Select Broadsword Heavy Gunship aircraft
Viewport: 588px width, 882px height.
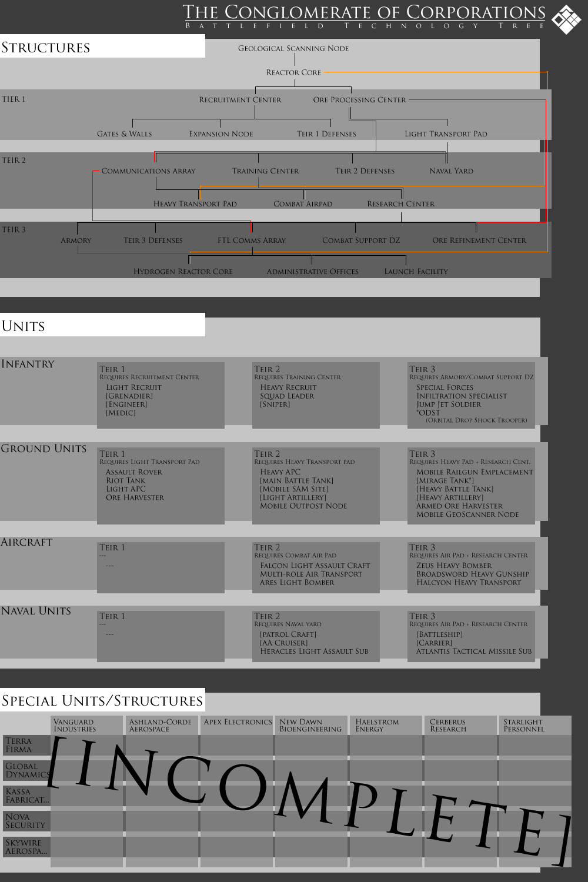pos(473,574)
